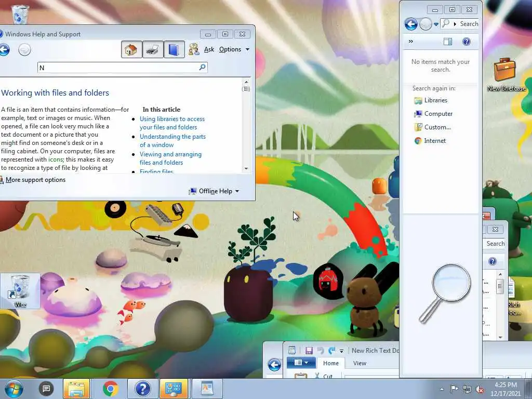Click Forward button in Search window
Viewport: 532px width, 399px height.
pos(425,24)
